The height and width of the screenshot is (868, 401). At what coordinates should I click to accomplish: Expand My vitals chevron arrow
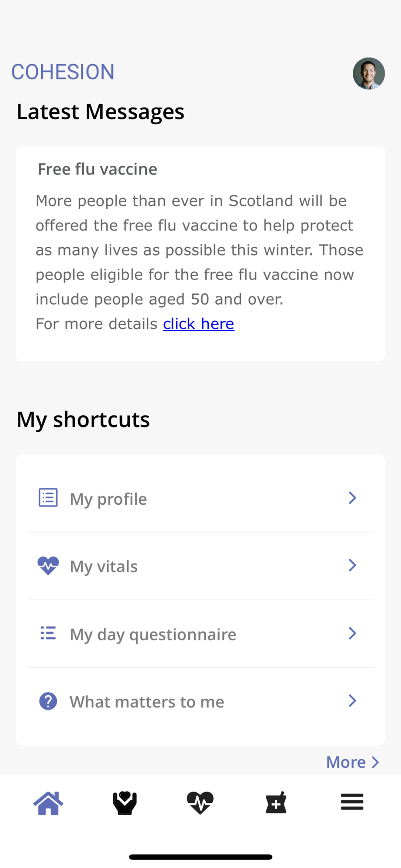click(352, 565)
